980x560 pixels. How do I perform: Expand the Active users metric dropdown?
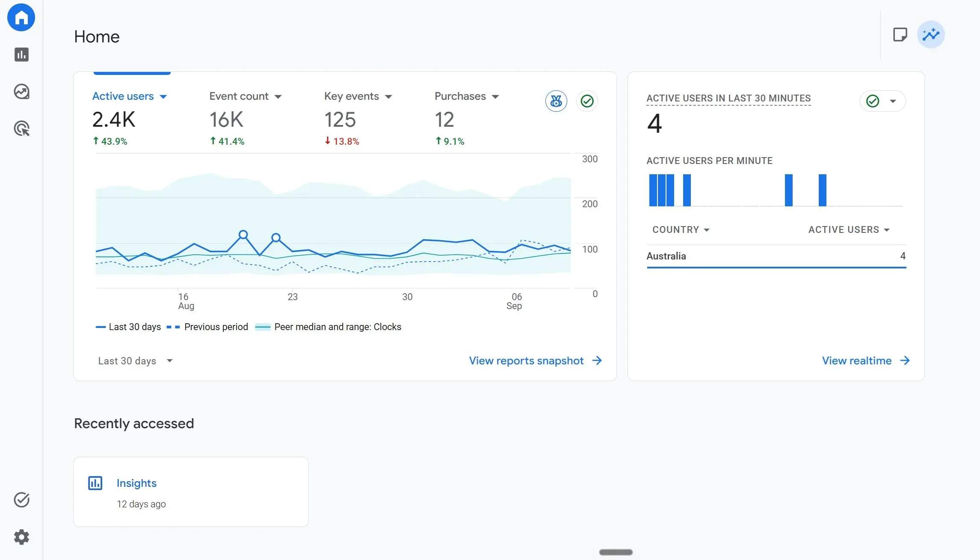click(x=163, y=97)
